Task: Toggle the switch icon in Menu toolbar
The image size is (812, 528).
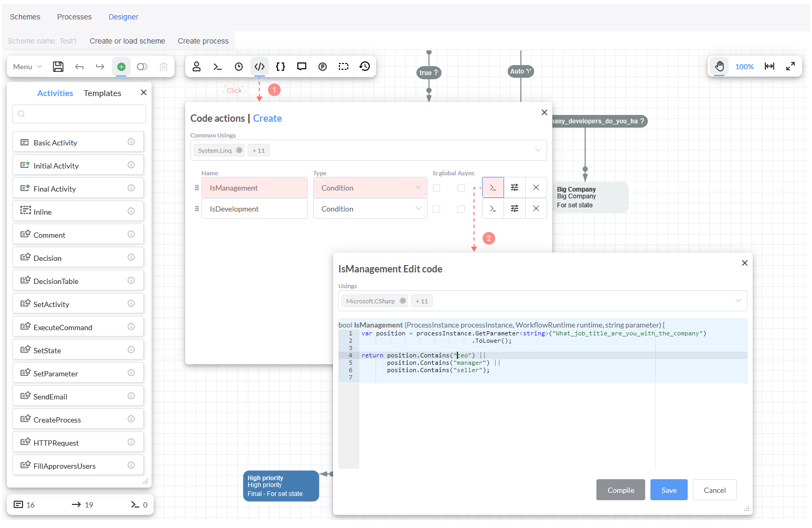Action: 142,67
